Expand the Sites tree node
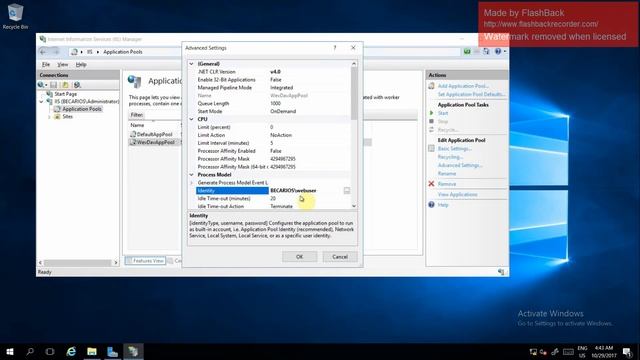This screenshot has height=360, width=640. click(49, 117)
